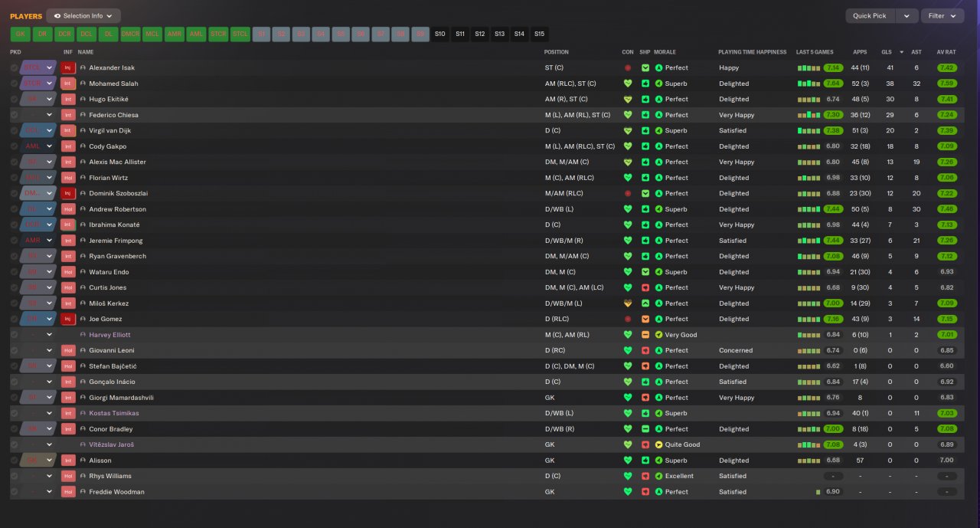Click person icon beside Alisson

click(x=83, y=461)
